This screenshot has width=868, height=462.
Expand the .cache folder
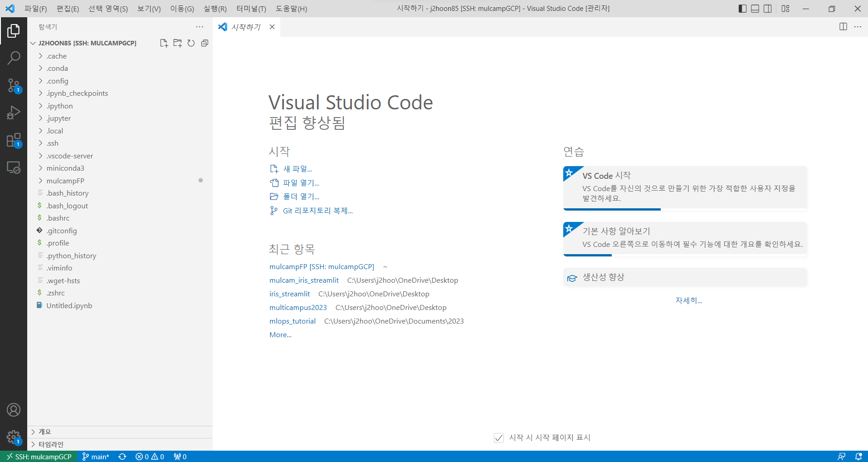[120, 56]
